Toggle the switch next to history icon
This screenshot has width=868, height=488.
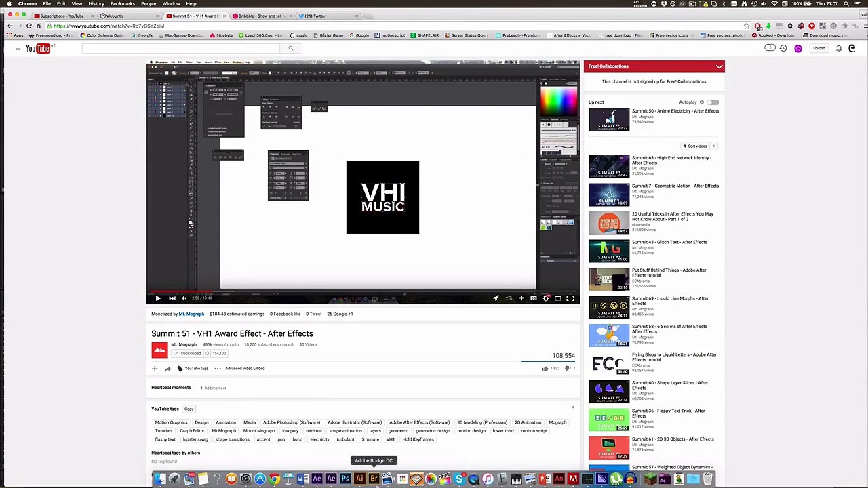pos(770,48)
